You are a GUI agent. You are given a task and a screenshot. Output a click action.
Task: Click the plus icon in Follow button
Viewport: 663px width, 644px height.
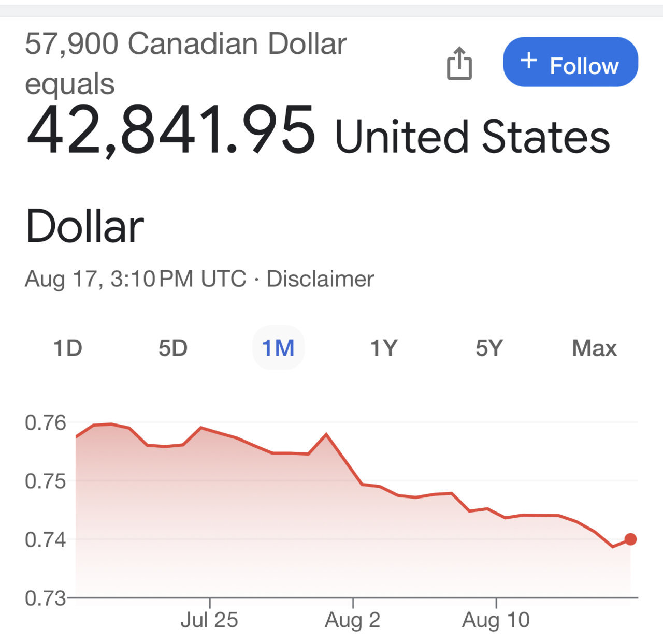[x=528, y=61]
